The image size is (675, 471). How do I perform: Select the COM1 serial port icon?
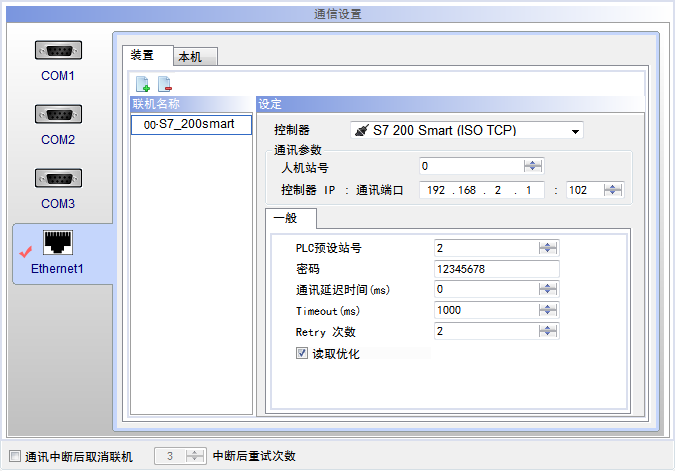tap(58, 51)
